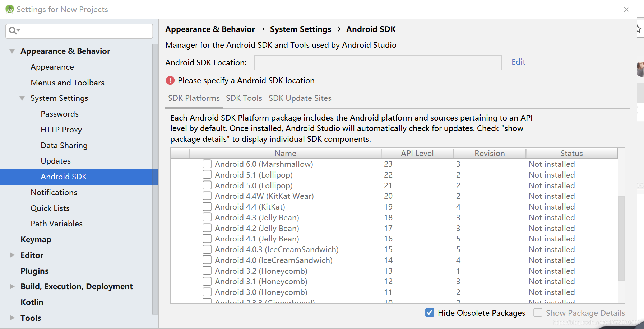The image size is (644, 329).
Task: Check the Android 4.0 (IceCreamSandwich) checkbox
Action: [207, 260]
